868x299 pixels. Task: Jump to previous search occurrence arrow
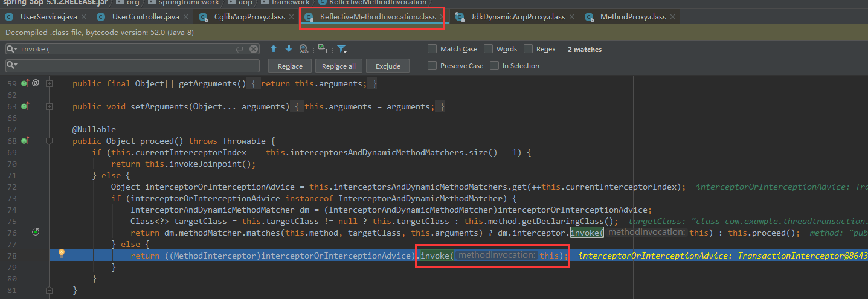(x=274, y=49)
